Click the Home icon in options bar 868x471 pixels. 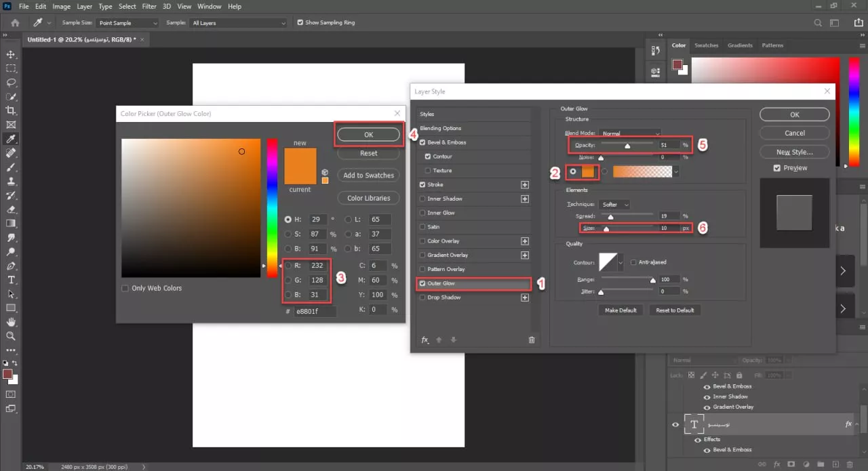click(x=15, y=22)
